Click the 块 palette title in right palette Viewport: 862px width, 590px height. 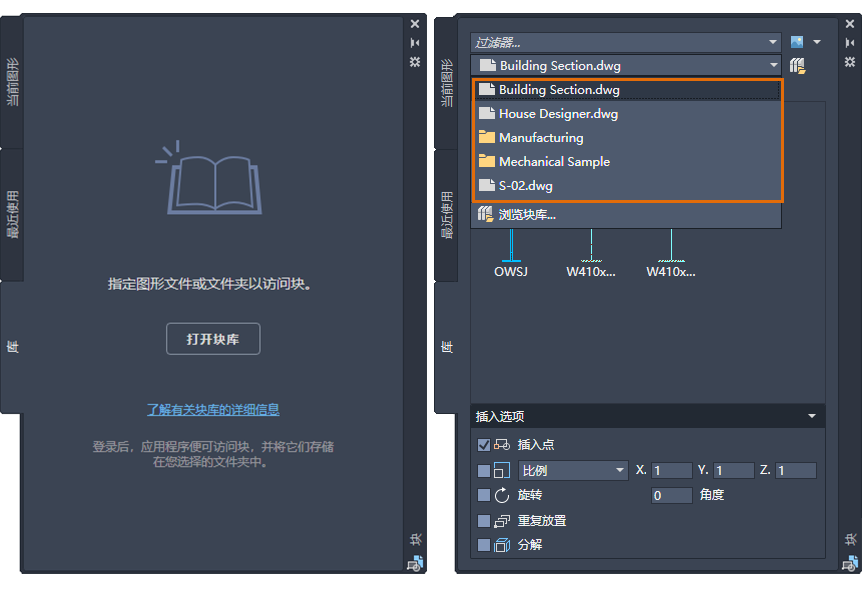tap(850, 539)
